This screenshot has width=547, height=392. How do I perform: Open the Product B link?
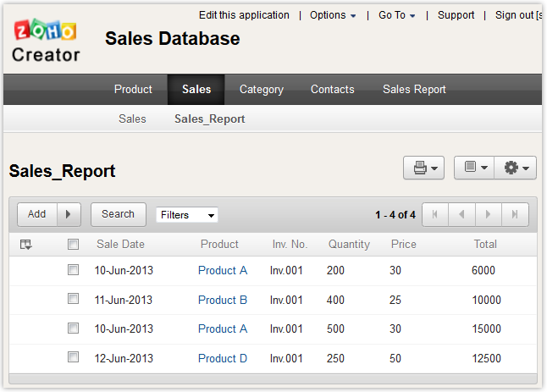coord(223,300)
